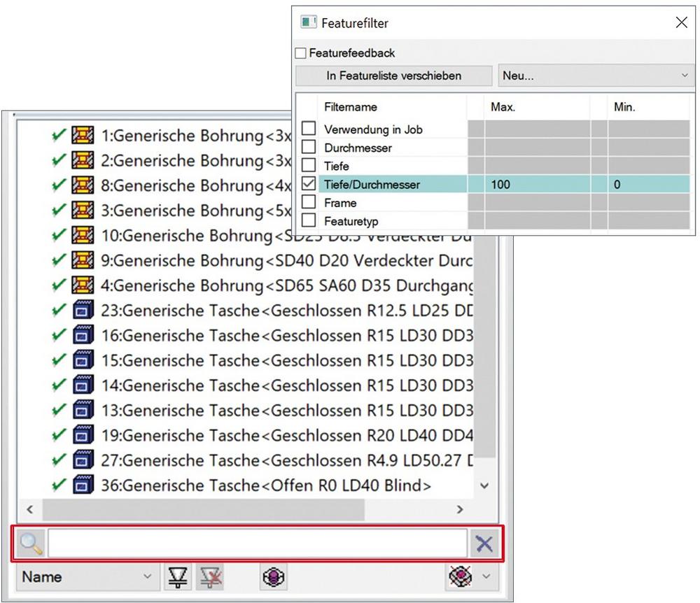Open the Neu... dropdown
The height and width of the screenshot is (603, 700).
coord(595,76)
